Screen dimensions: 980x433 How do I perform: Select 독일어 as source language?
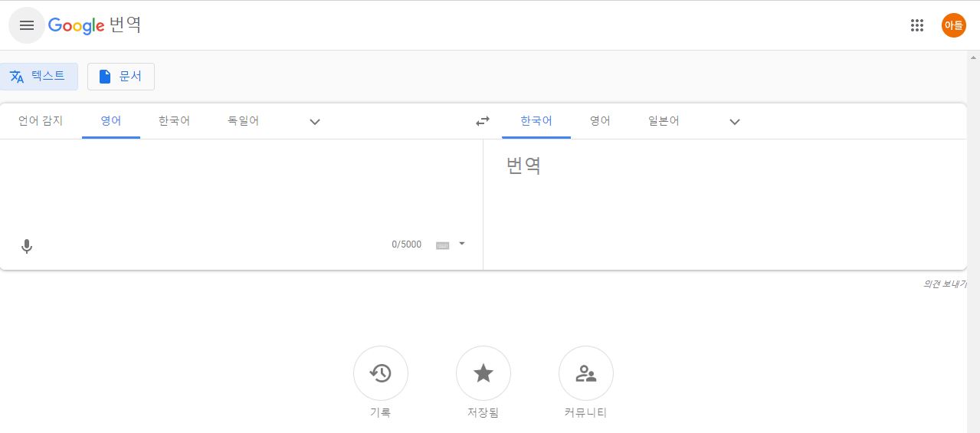243,121
